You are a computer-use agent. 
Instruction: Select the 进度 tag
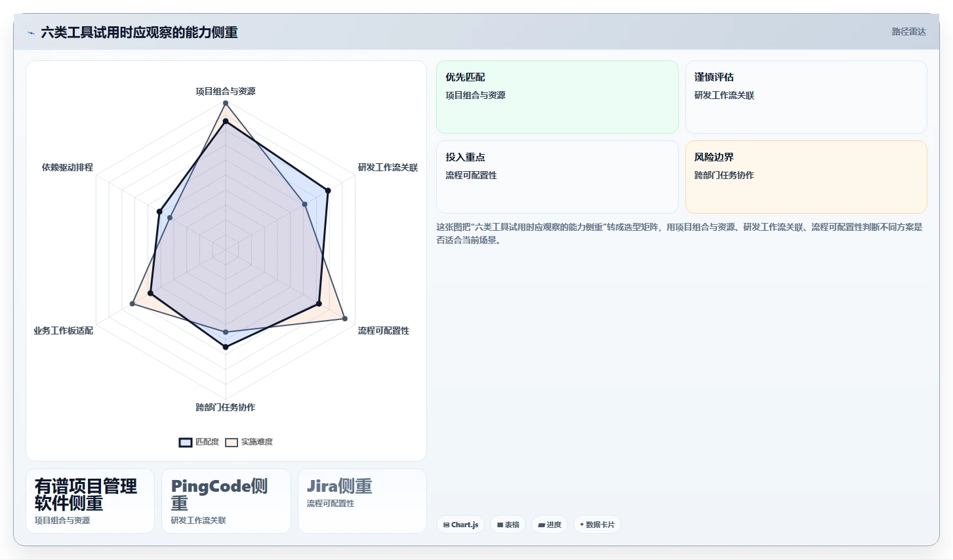tap(550, 525)
